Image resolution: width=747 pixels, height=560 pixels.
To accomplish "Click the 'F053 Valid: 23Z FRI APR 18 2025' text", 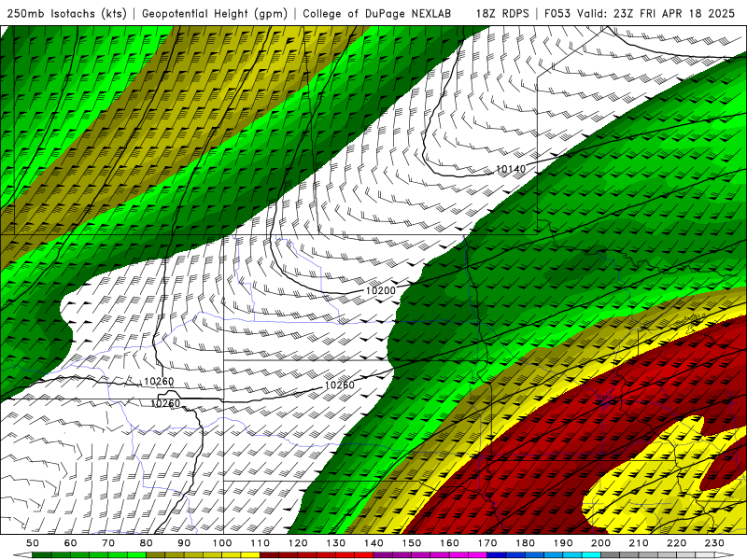I will click(x=640, y=14).
